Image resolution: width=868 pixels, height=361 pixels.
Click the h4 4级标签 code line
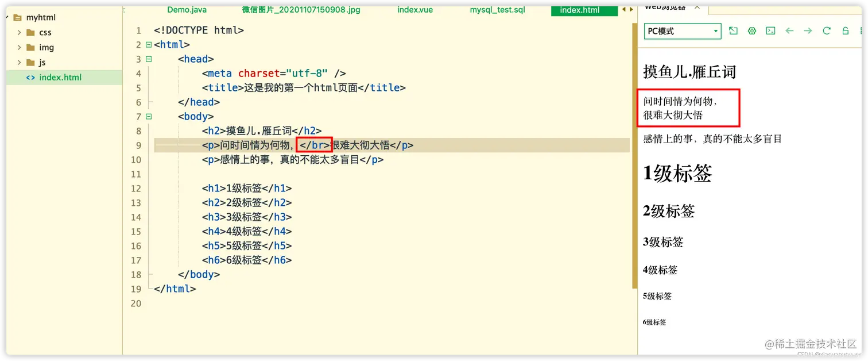coord(247,232)
